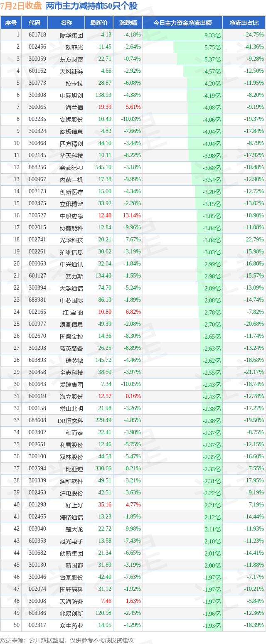Image resolution: width=266 pixels, height=644 pixels.
Task: Click stock name DR恒玄科
Action: click(70, 420)
